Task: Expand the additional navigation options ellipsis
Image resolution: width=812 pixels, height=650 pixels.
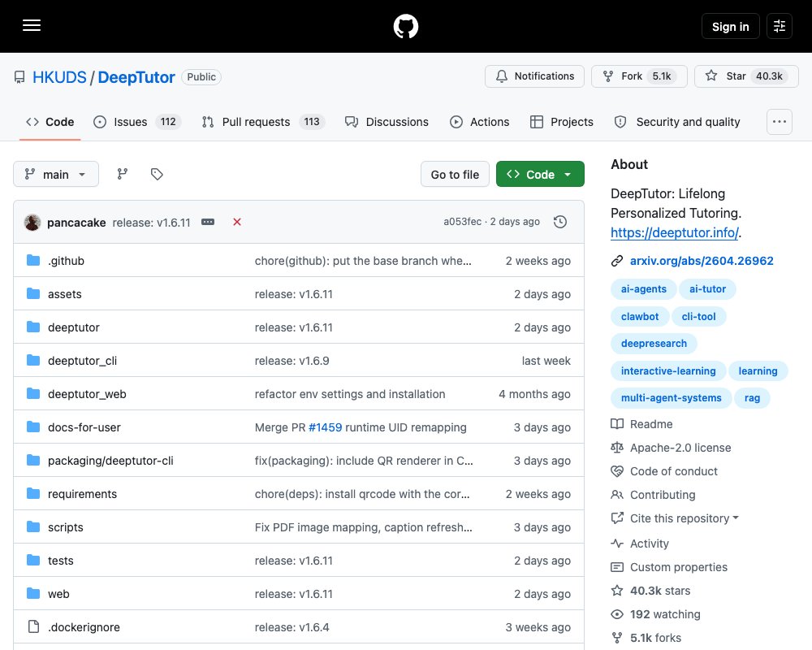Action: (x=780, y=122)
